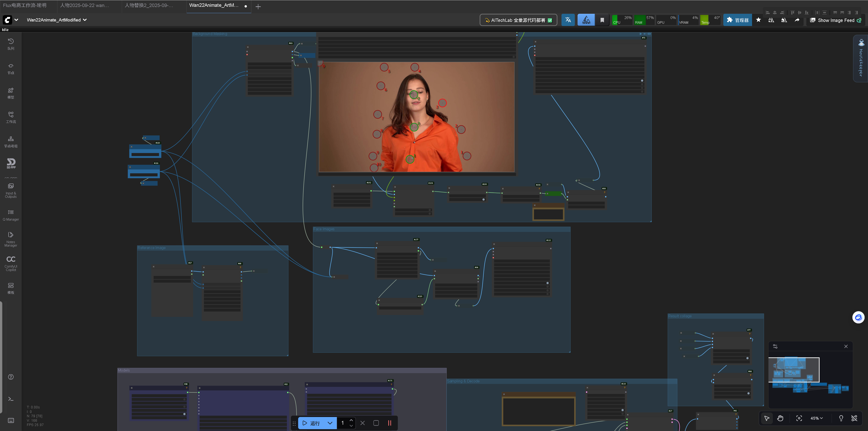
Task: Open the SD PPP sidebar panel
Action: [x=11, y=163]
